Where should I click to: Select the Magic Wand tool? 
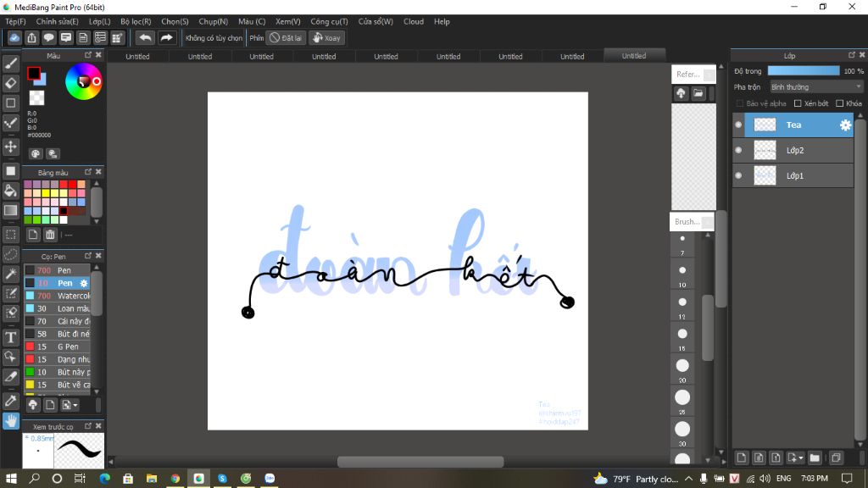(10, 274)
